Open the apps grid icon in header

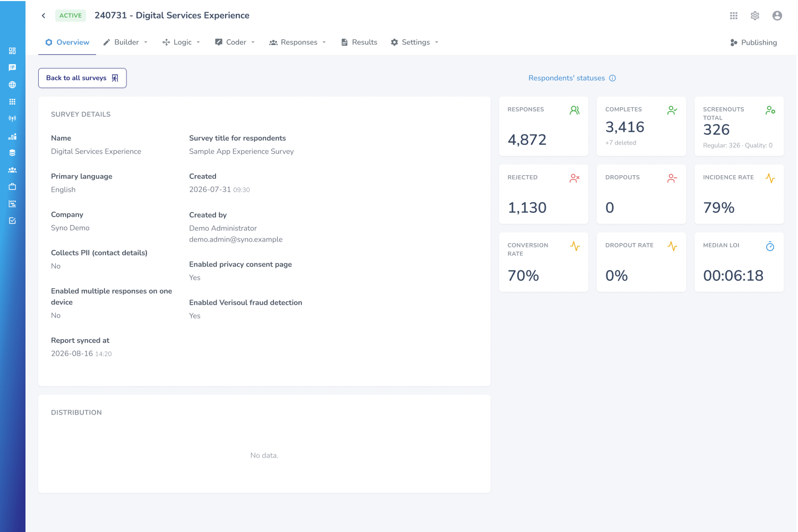pyautogui.click(x=734, y=16)
